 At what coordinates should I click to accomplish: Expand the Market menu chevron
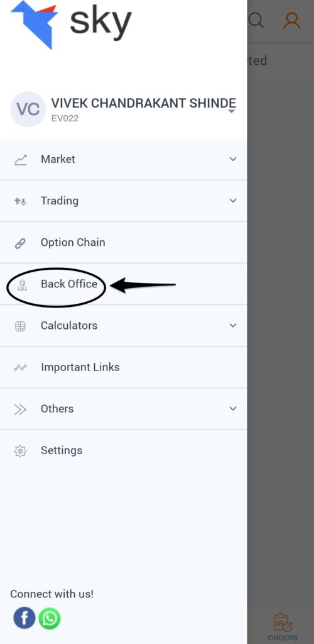pos(233,159)
